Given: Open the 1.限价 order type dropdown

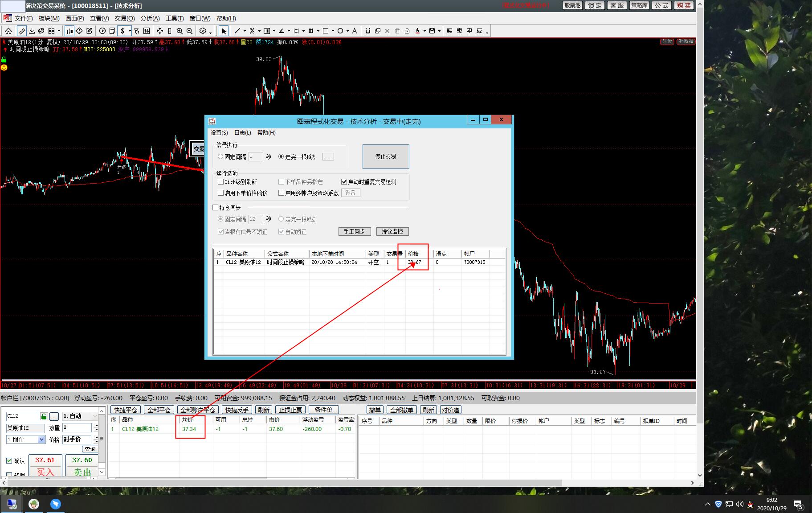Looking at the screenshot, I should click(41, 439).
